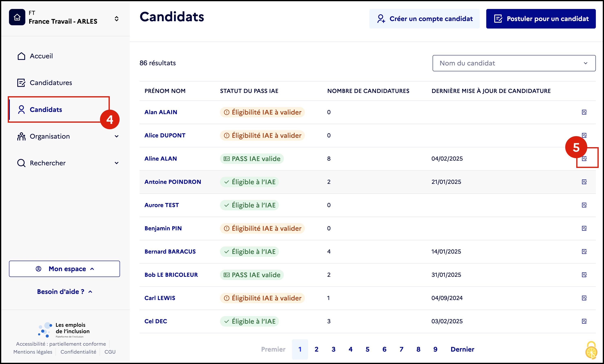Click the apply icon in Carl LEWIS row
Image resolution: width=604 pixels, height=364 pixels.
[584, 298]
